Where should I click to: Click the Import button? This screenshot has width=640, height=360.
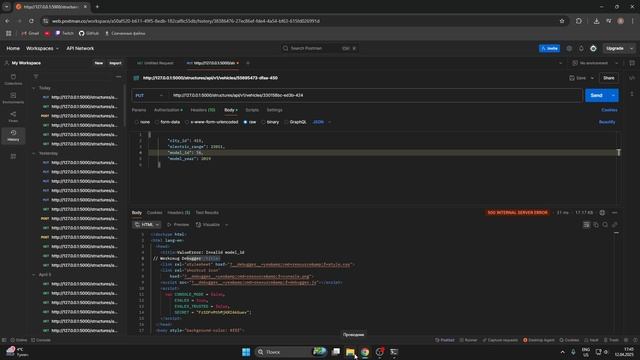click(x=115, y=63)
